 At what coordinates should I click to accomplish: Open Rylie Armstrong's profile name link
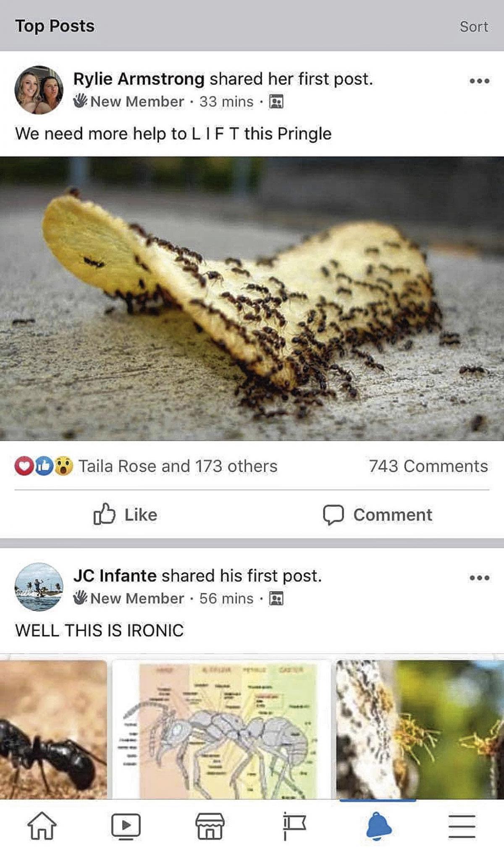(139, 79)
